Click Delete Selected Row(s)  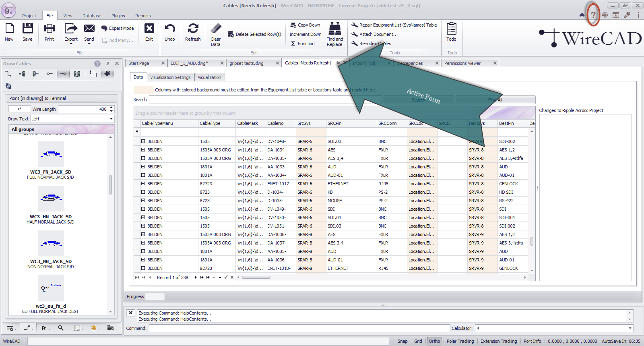coord(254,34)
